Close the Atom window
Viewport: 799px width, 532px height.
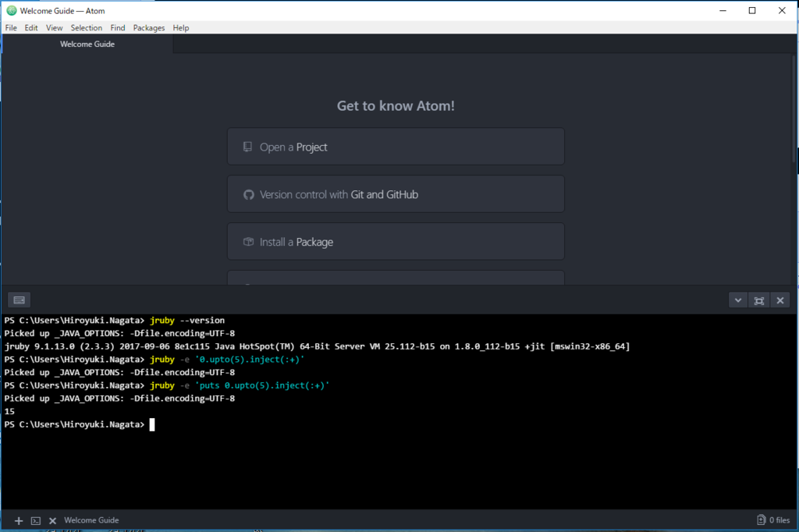[782, 11]
